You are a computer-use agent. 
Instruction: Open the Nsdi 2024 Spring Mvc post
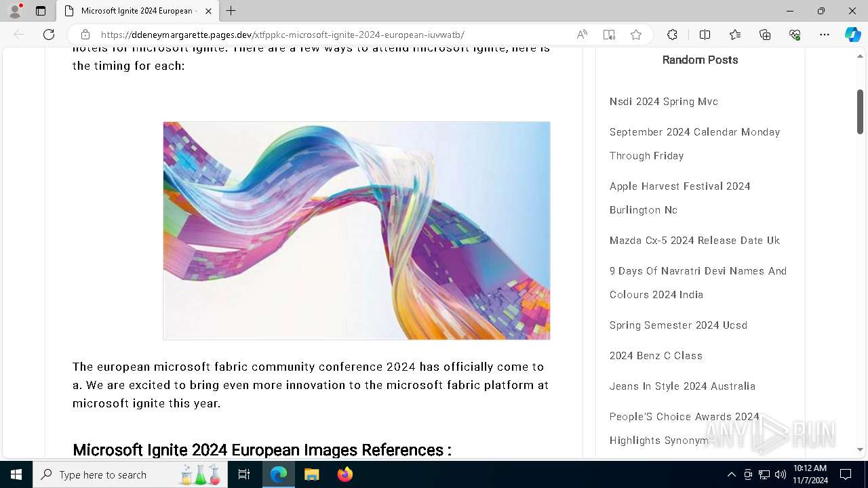[x=663, y=102]
